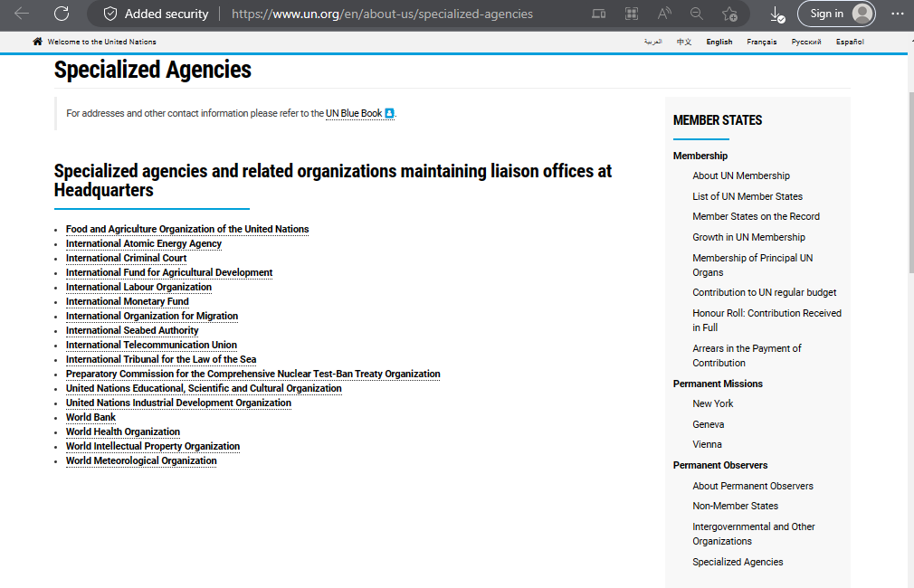This screenshot has width=914, height=588.
Task: Open World Health Organization link
Action: [x=122, y=432]
